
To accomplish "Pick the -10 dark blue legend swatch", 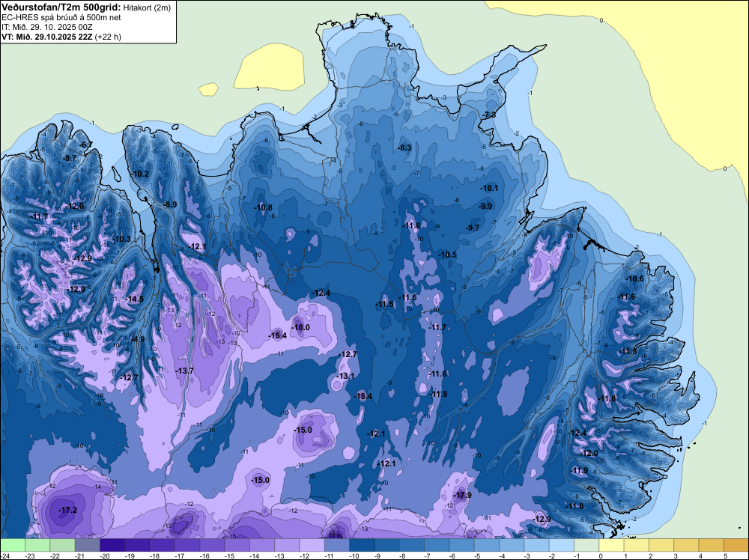I will click(x=362, y=545).
